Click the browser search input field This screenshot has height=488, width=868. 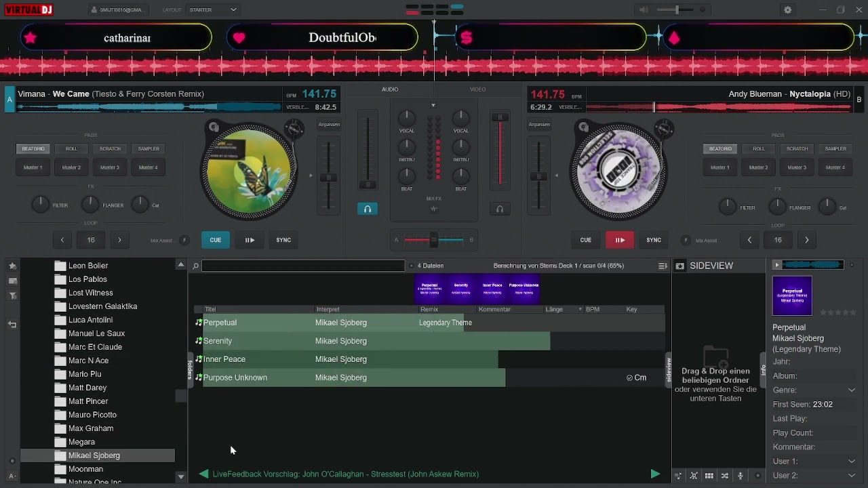coord(303,266)
